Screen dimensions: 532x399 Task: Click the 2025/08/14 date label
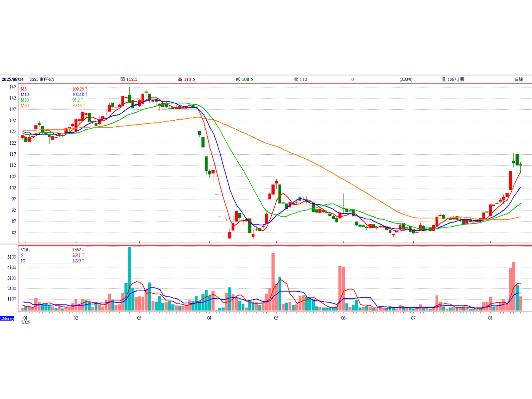coord(13,79)
